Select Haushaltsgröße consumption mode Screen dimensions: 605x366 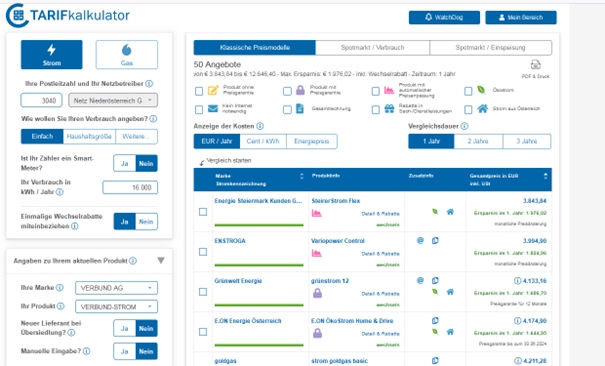point(89,136)
